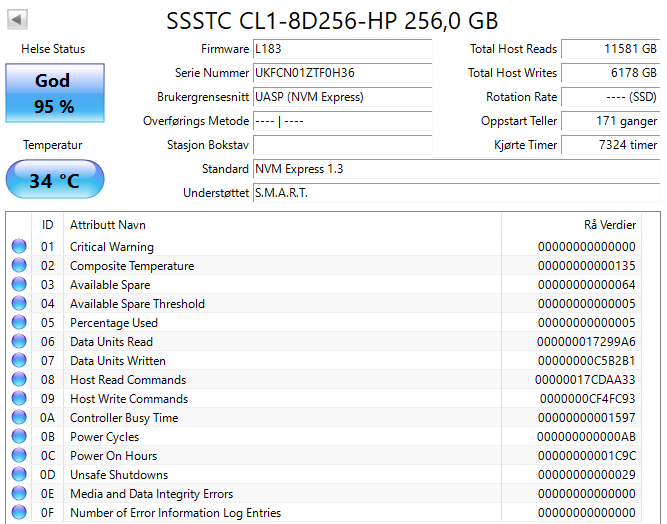Click the Firmware field showing L183
Image resolution: width=667 pixels, height=524 pixels.
(x=342, y=49)
